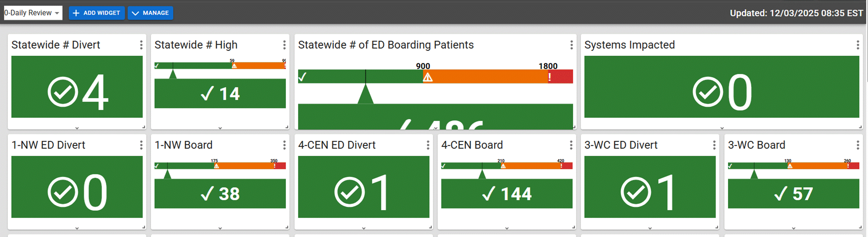868x237 pixels.
Task: Open the Statewide # High kebab menu
Action: [284, 45]
